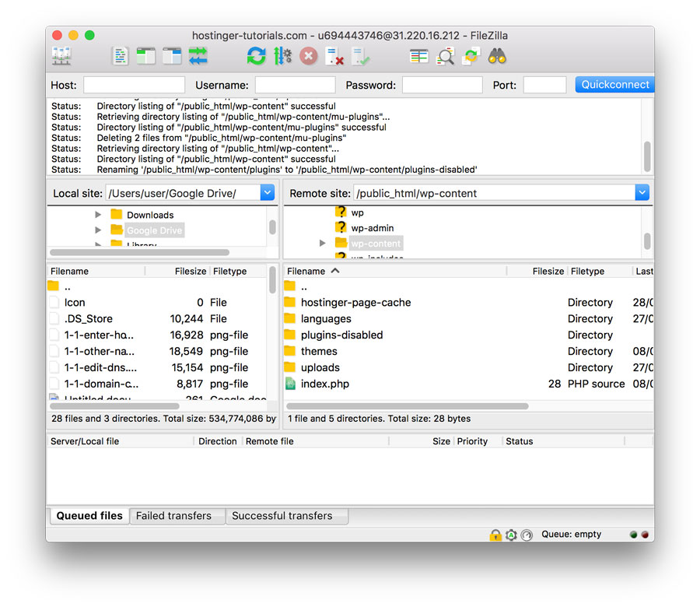Select the themes directory

click(x=468, y=351)
